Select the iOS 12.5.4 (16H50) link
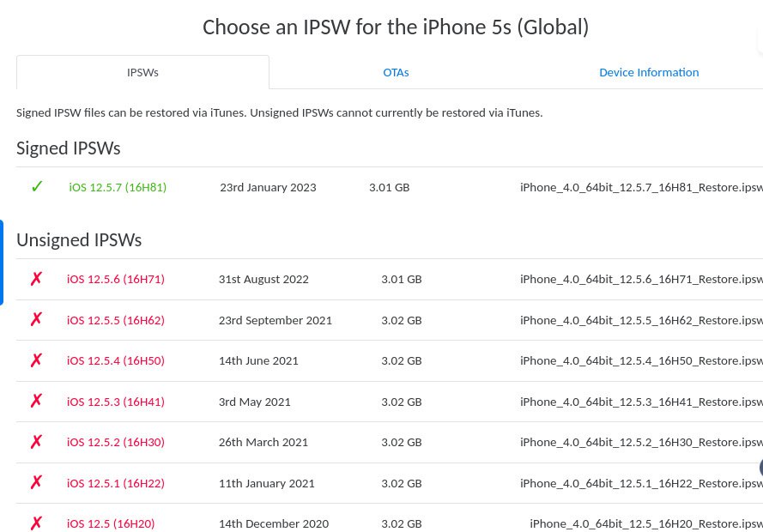763x532 pixels. 116,360
